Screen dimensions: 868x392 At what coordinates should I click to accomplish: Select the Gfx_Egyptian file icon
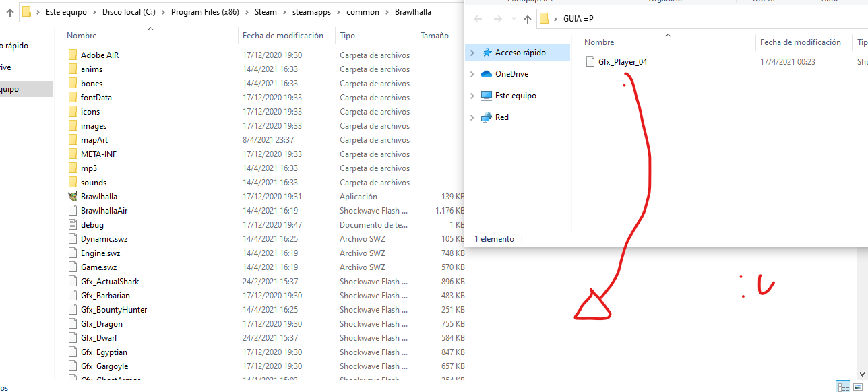[x=73, y=352]
